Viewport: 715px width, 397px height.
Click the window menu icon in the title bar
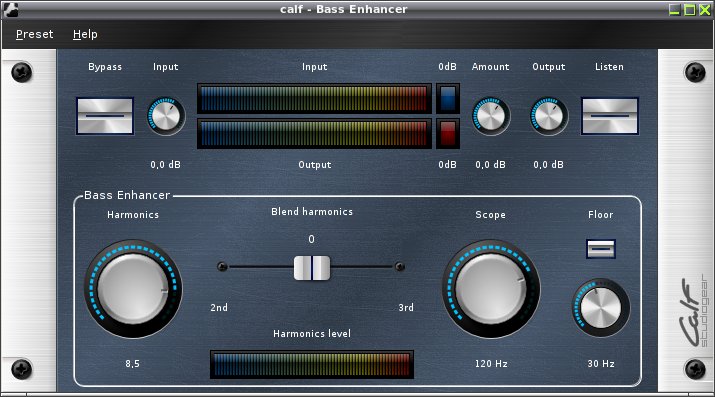(10, 10)
